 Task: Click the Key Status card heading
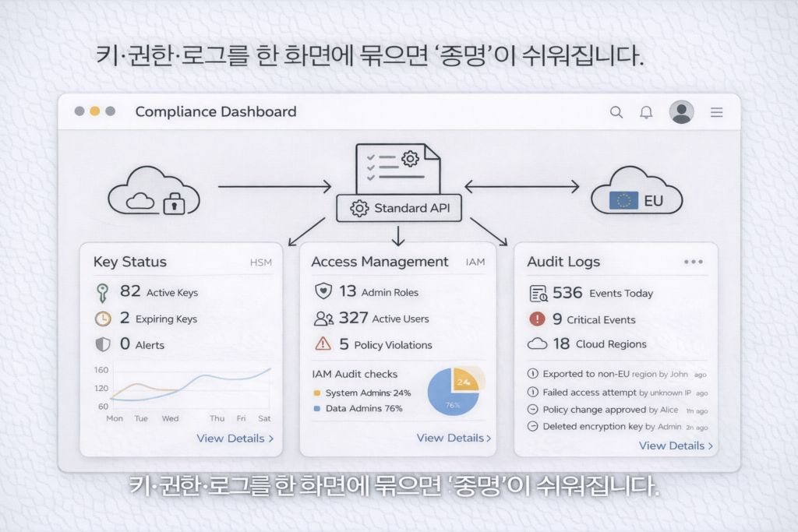click(x=130, y=262)
